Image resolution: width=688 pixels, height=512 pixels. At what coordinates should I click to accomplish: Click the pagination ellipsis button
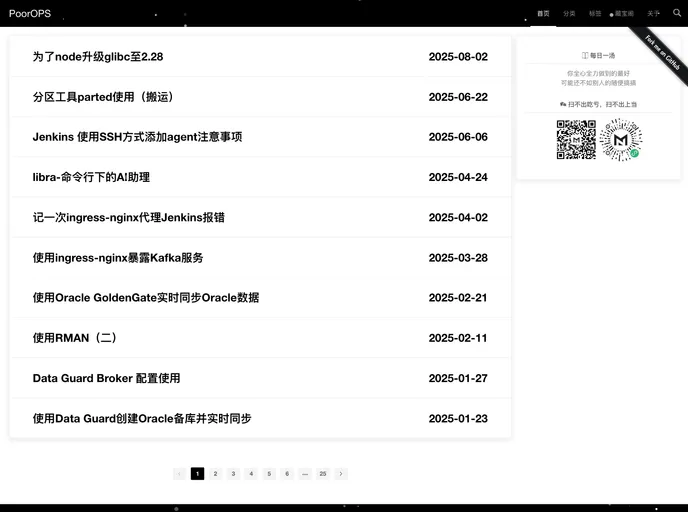pyautogui.click(x=305, y=474)
